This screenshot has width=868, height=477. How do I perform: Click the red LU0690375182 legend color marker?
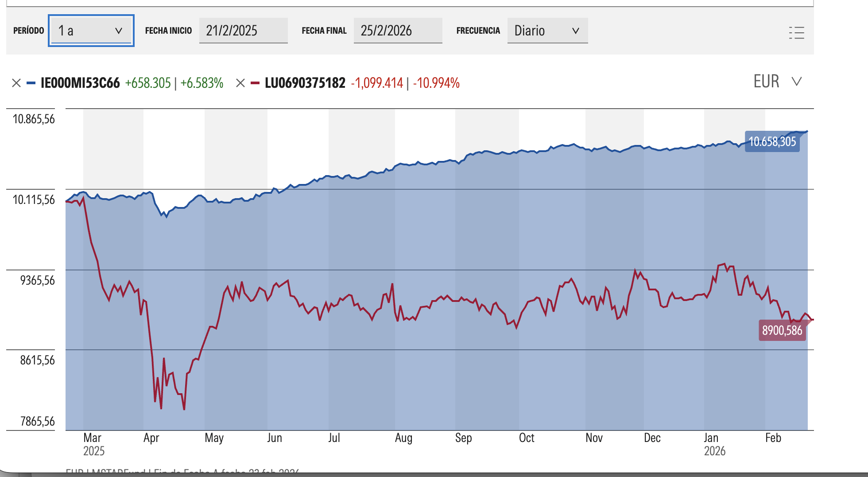(x=255, y=83)
